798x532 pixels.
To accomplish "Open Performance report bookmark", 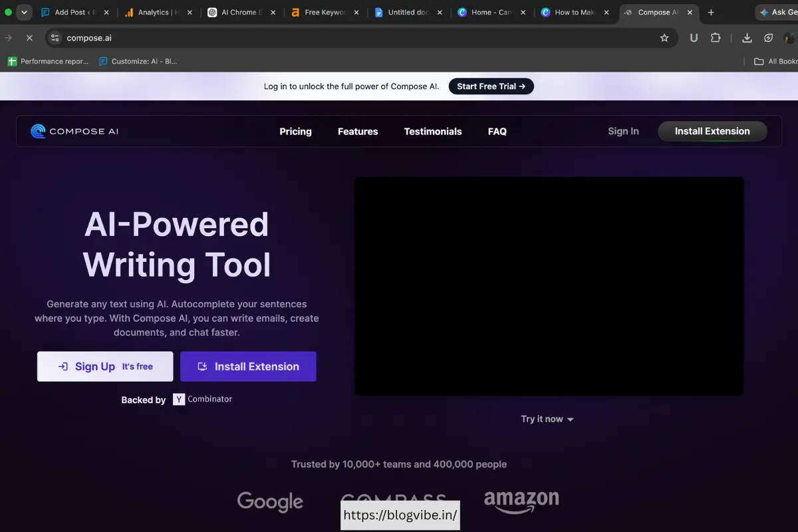I will click(48, 61).
